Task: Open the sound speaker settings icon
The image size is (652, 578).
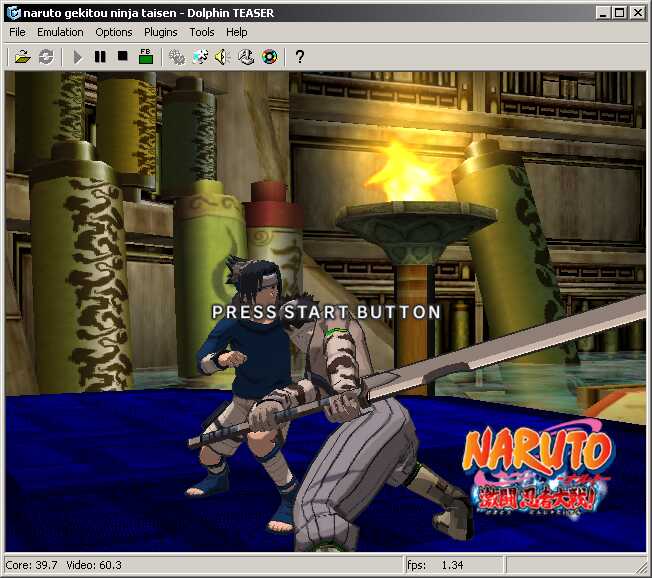Action: (223, 57)
